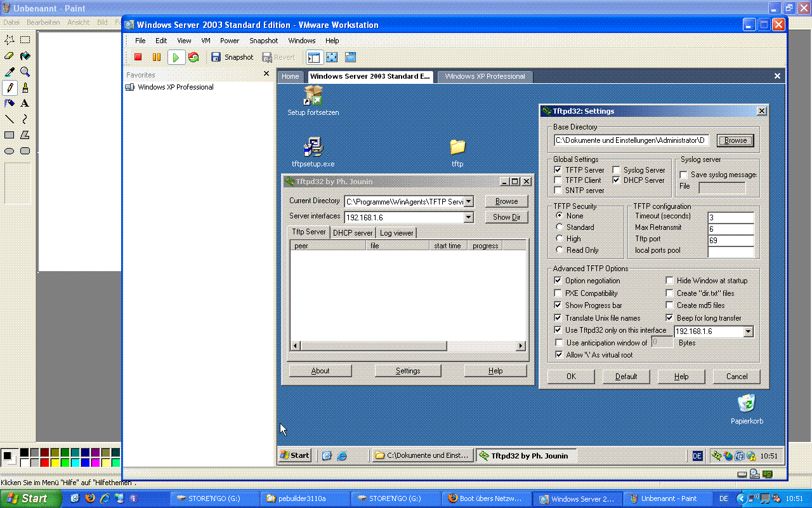812x508 pixels.
Task: Open the tftpsetup.exe desktop icon
Action: point(313,152)
